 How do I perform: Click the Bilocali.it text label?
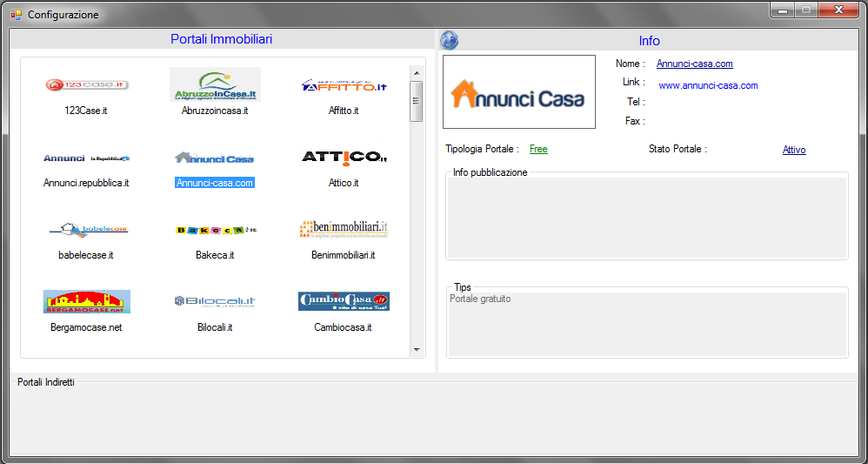tap(215, 327)
